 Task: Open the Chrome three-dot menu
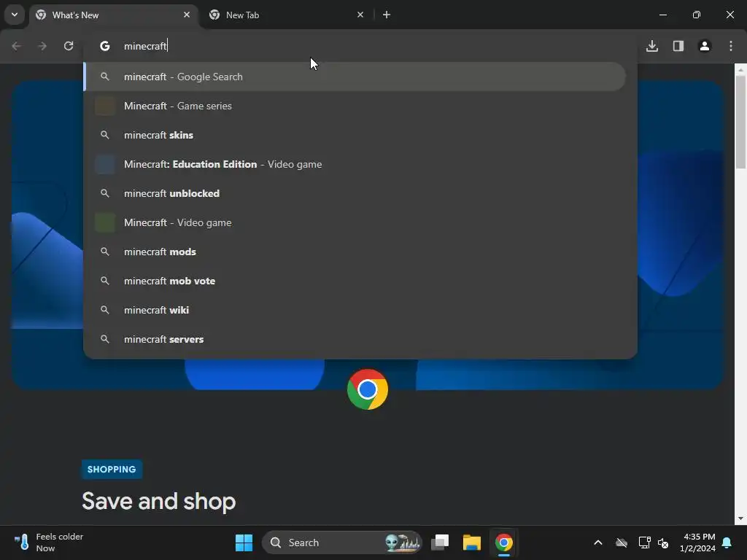tap(731, 46)
